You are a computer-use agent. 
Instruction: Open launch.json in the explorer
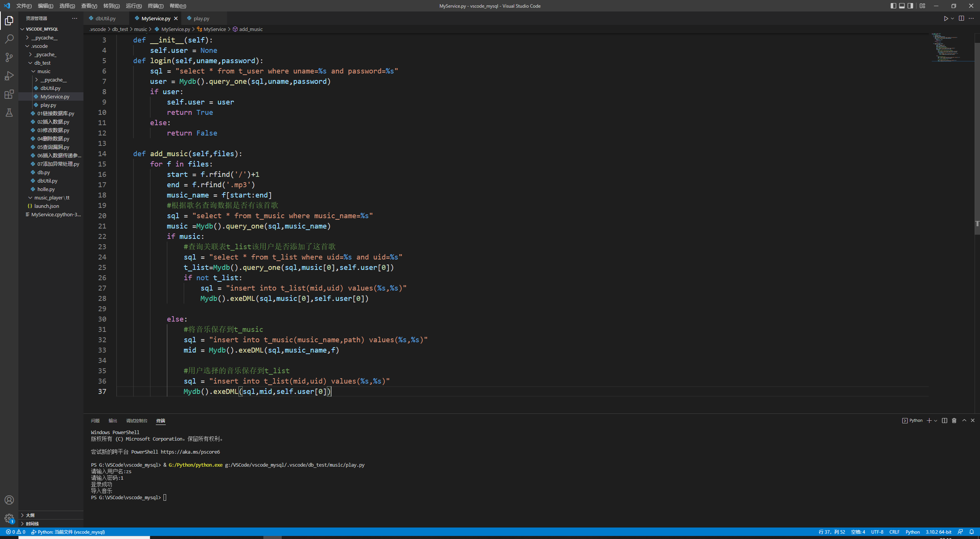[x=51, y=206]
